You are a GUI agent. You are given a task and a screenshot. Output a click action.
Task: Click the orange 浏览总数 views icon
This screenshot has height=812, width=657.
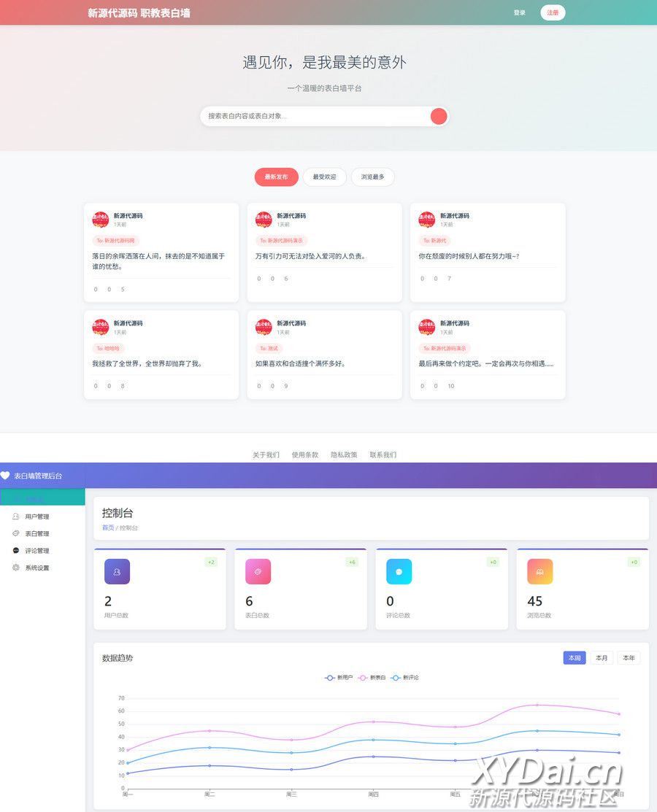tap(539, 571)
